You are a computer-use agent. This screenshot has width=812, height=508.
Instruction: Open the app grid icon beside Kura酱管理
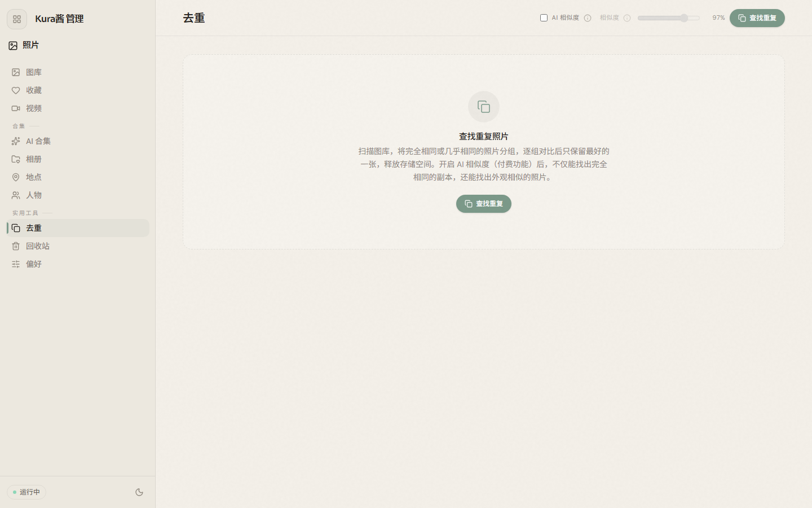[x=17, y=19]
